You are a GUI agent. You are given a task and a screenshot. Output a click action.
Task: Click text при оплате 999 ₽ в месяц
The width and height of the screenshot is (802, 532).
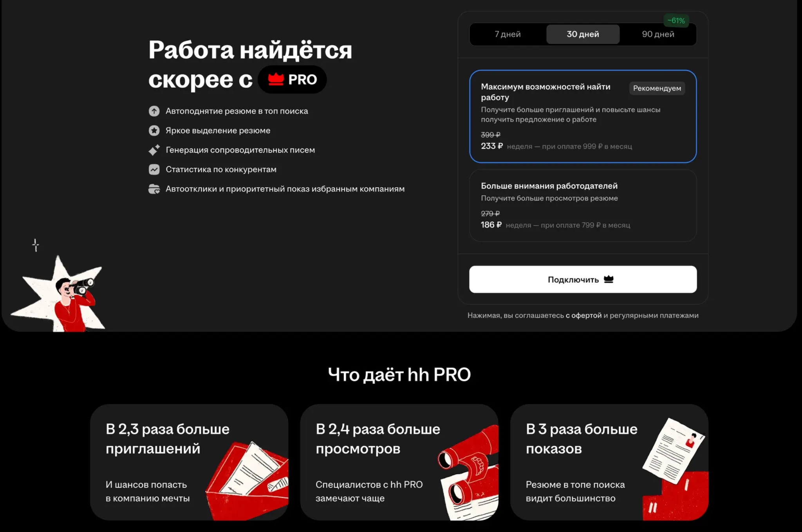[587, 146]
